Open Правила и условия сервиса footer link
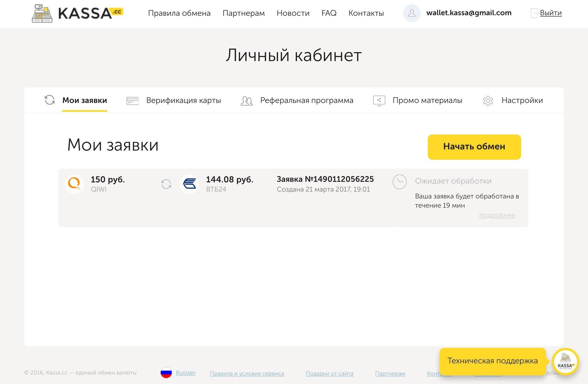Viewport: 588px width, 384px height. [247, 373]
